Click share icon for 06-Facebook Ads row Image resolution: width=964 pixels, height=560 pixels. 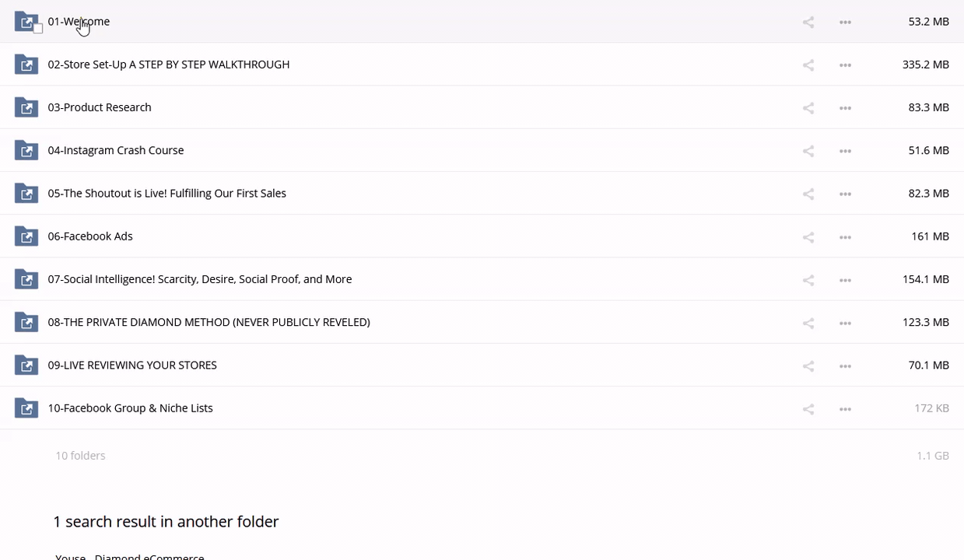pyautogui.click(x=808, y=237)
